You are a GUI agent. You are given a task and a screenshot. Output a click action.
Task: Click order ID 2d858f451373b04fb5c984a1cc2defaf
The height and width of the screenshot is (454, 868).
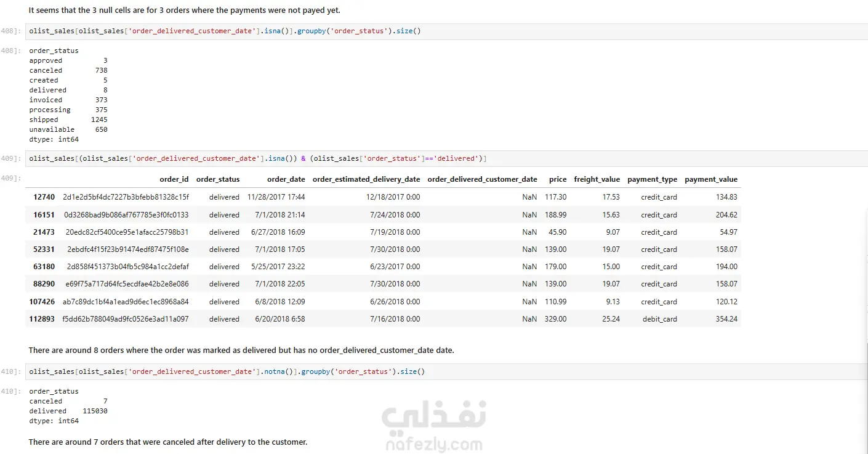(x=127, y=266)
